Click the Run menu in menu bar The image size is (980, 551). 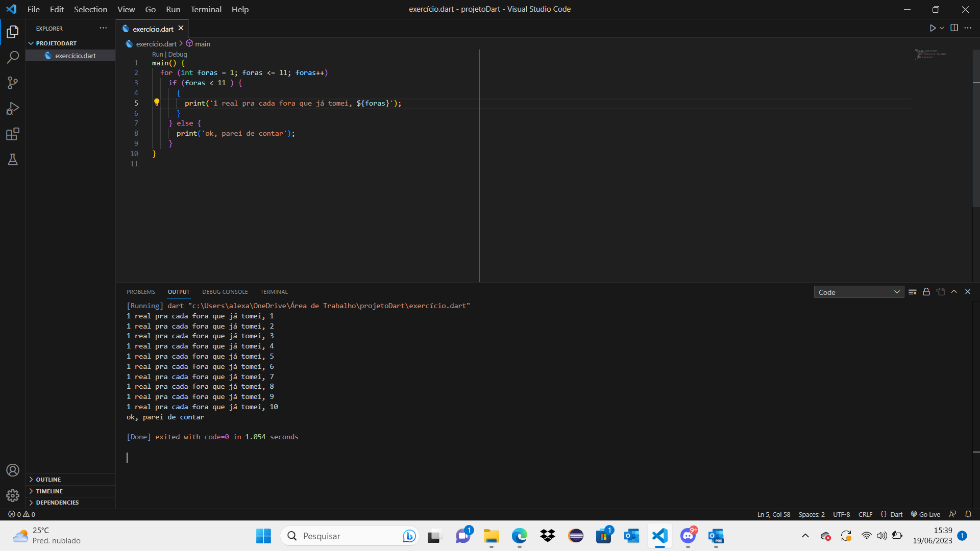point(173,9)
